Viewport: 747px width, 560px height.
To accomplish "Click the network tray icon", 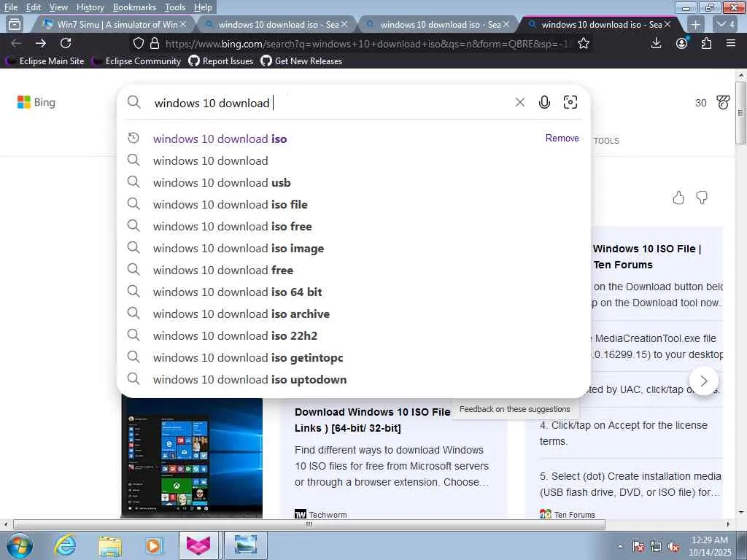I will coord(656,547).
